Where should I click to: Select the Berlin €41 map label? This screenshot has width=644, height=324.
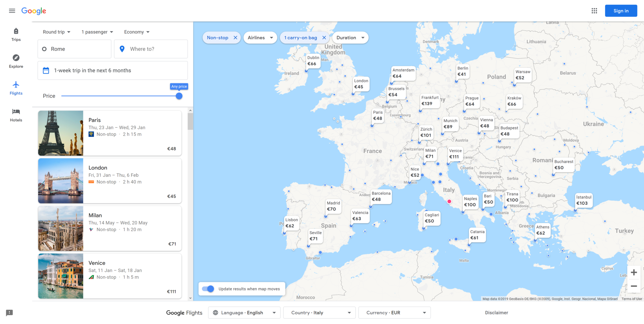click(463, 71)
